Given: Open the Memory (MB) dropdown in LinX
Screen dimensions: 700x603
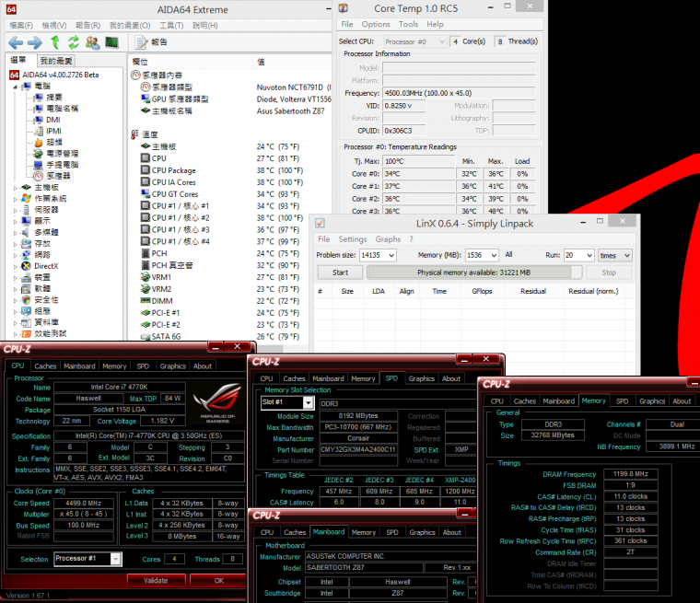Looking at the screenshot, I should (493, 255).
